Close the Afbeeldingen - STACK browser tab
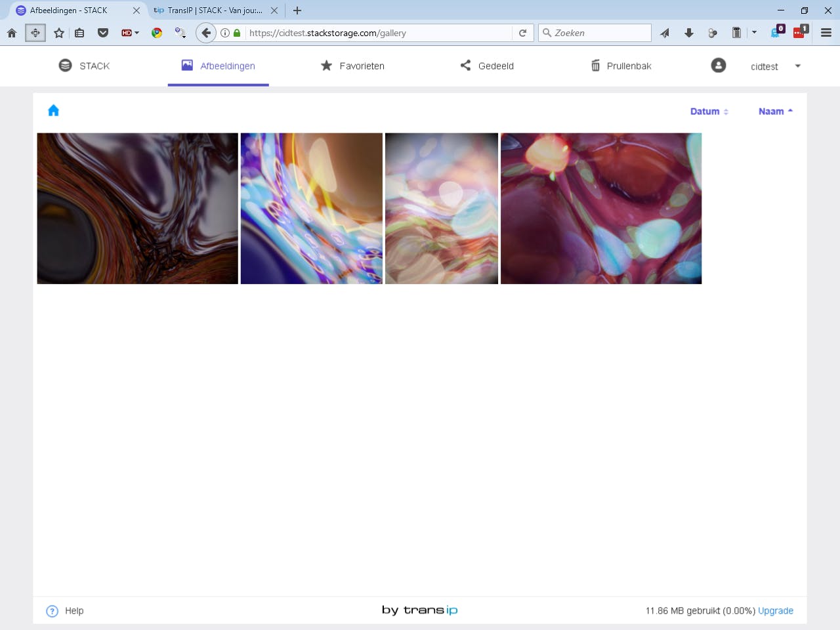Screen dimensions: 840x630 click(136, 10)
